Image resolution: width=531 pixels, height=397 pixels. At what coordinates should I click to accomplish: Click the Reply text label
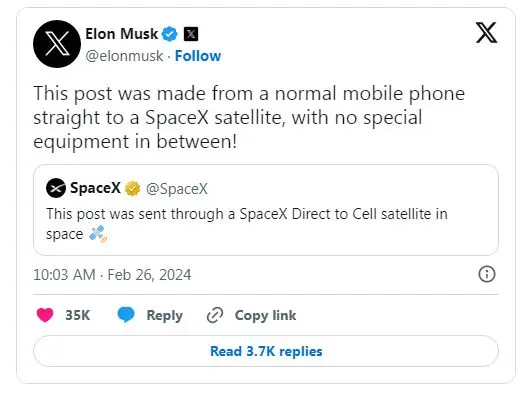165,316
